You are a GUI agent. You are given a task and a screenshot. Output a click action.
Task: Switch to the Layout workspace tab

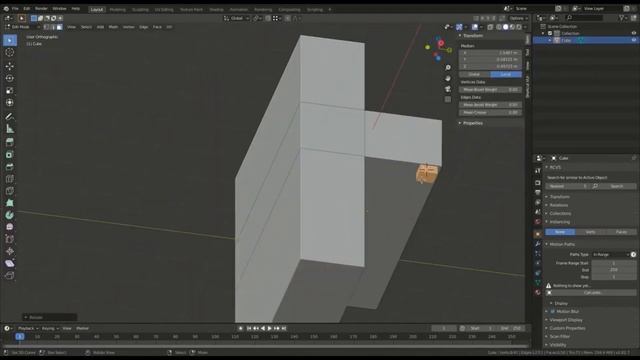tap(97, 9)
